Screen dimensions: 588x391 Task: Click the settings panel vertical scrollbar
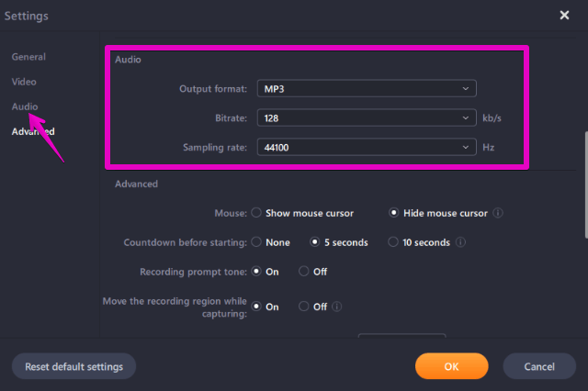(x=586, y=184)
